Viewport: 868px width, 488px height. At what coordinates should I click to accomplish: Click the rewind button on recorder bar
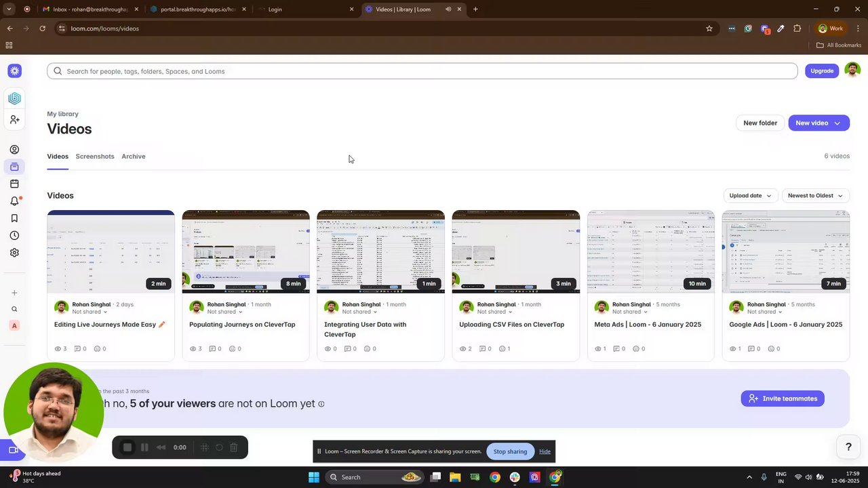tap(161, 447)
